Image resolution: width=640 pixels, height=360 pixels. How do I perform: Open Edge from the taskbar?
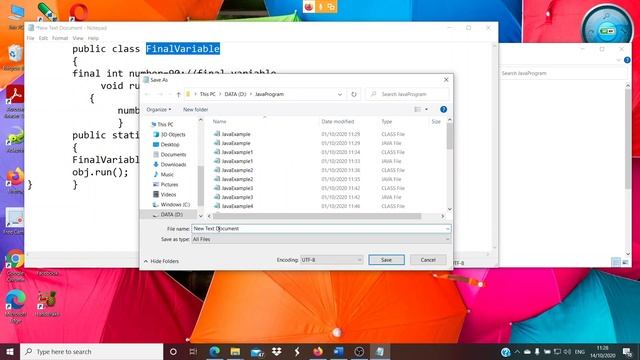coord(215,351)
